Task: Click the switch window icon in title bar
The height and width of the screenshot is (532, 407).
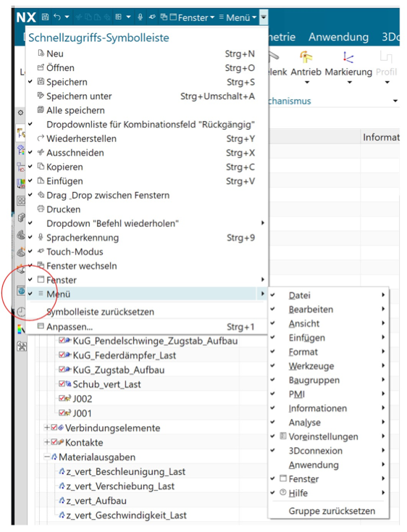Action: 164,17
